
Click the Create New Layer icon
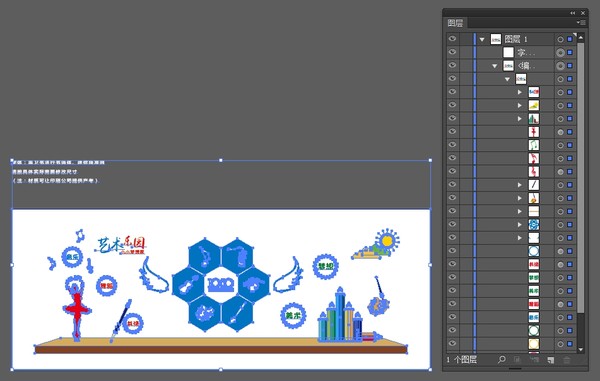click(x=550, y=360)
